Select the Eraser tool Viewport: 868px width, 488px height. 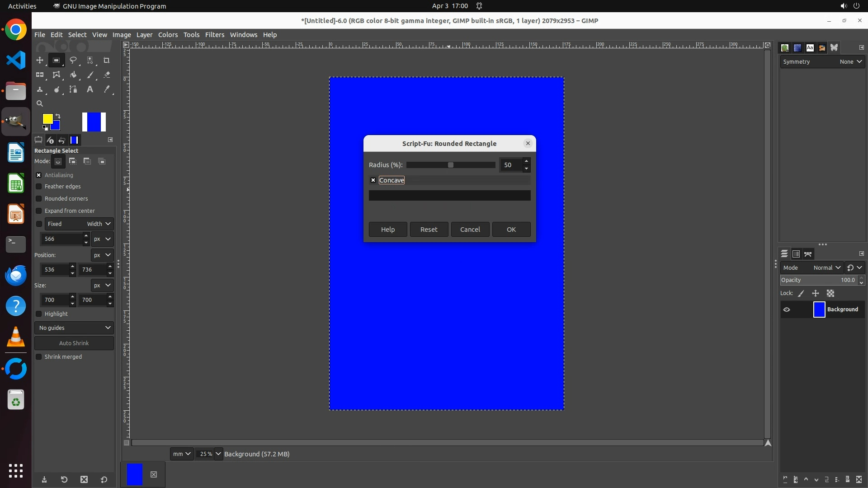107,75
